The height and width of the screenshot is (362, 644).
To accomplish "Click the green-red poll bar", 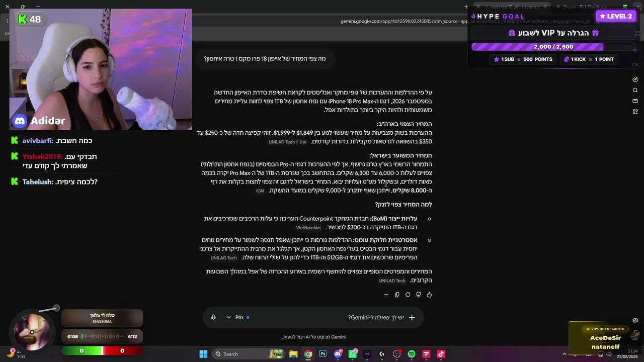I will click(102, 351).
